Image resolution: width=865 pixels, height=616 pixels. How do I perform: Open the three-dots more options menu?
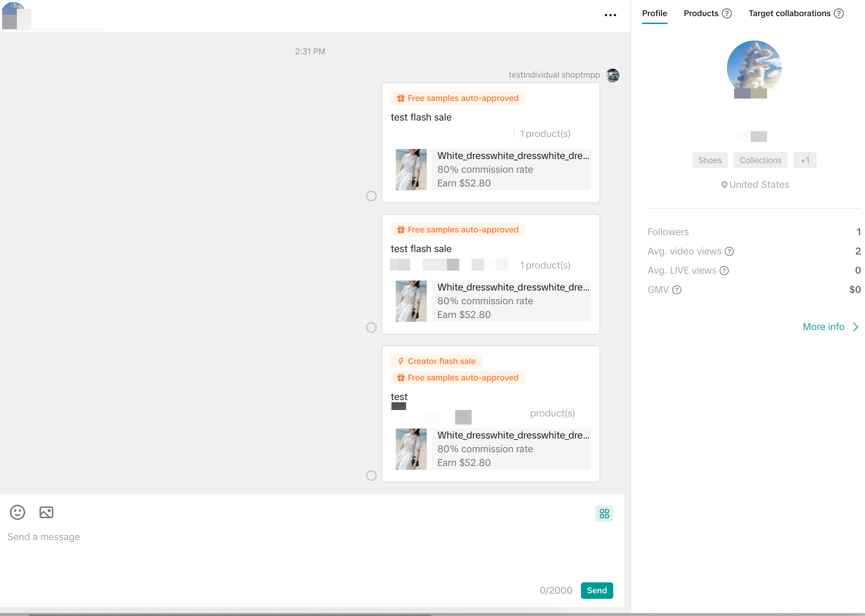click(610, 15)
